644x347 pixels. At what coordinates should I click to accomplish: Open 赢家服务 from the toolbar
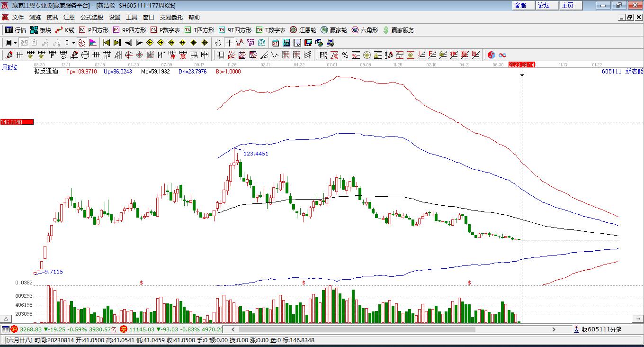tap(398, 30)
